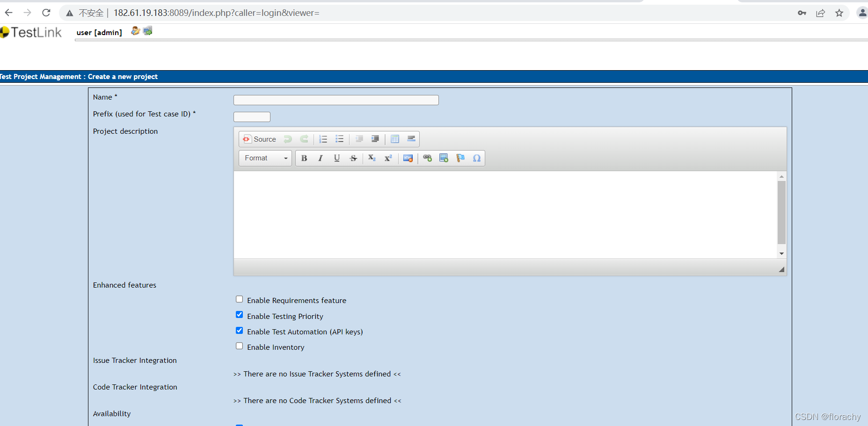Reload the page with the browser refresh button
868x426 pixels.
click(46, 13)
